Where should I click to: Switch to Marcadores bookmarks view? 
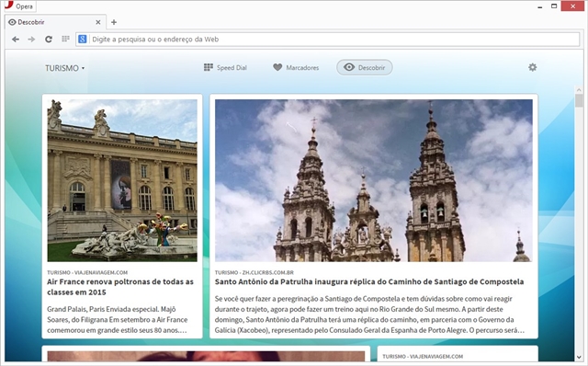pyautogui.click(x=296, y=67)
